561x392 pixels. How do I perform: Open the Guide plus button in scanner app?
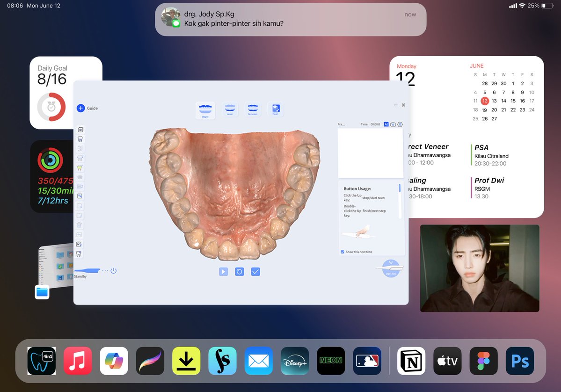click(80, 108)
